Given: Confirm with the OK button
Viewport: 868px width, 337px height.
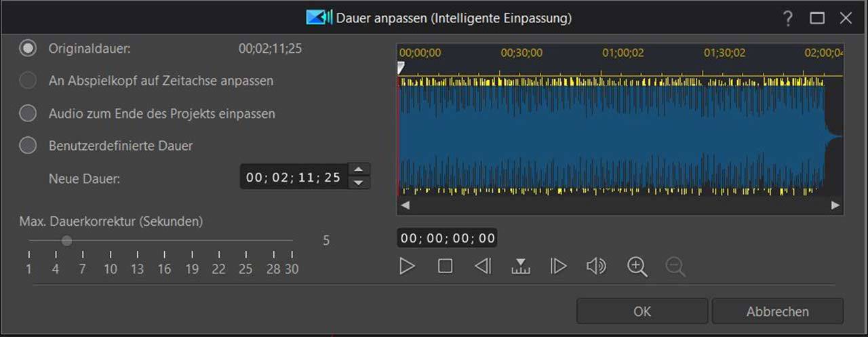Looking at the screenshot, I should pos(642,311).
